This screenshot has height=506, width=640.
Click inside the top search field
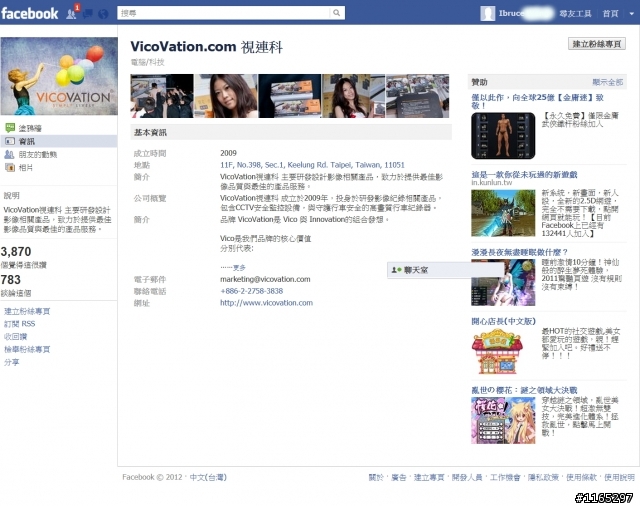pos(224,13)
